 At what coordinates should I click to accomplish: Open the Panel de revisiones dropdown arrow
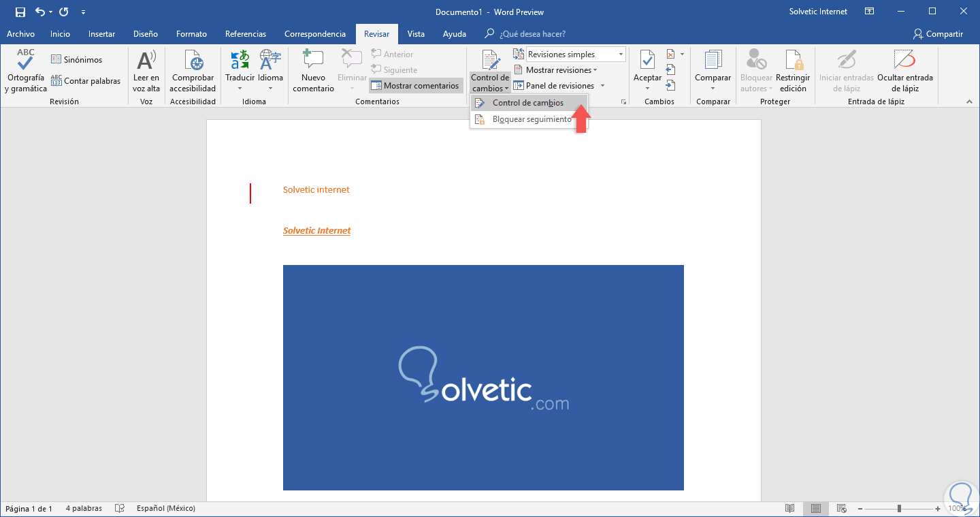(602, 86)
